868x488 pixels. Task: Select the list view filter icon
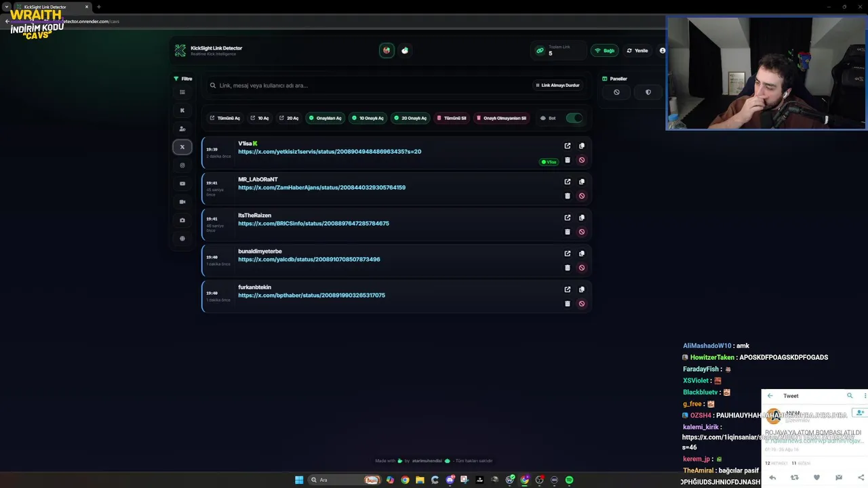point(182,92)
